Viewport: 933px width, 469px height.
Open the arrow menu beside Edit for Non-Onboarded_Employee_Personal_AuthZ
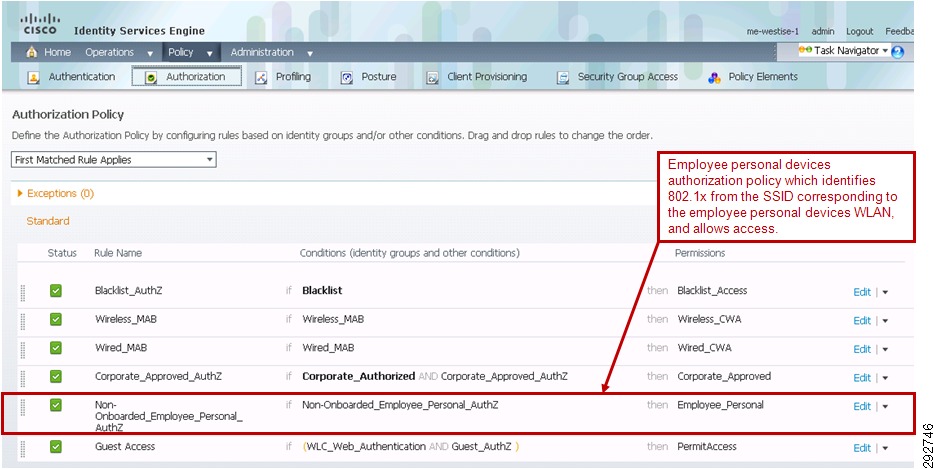pyautogui.click(x=885, y=407)
